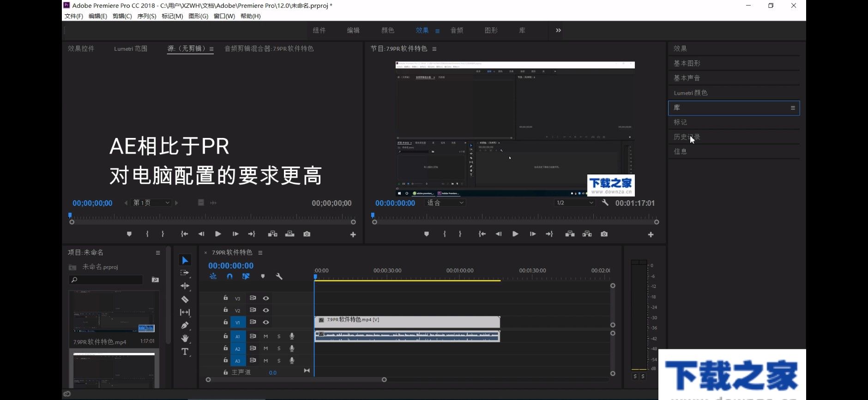868x400 pixels.
Task: Toggle lock on V3 track
Action: pos(225,298)
